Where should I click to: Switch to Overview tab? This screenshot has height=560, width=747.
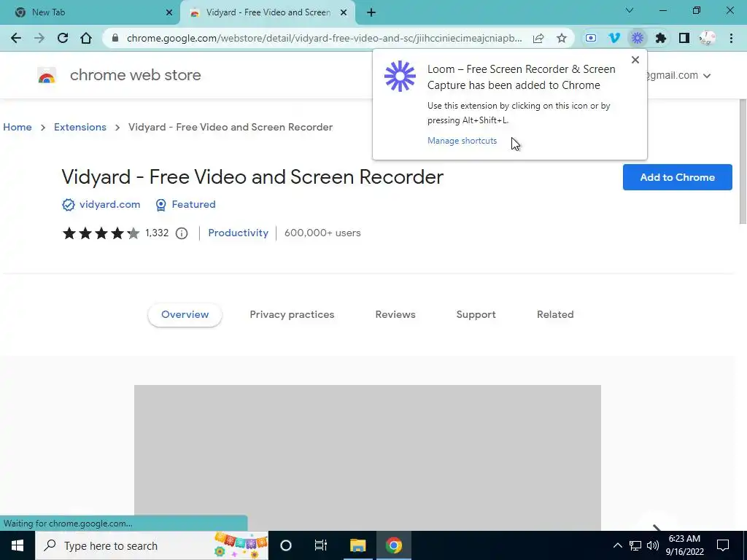point(185,315)
